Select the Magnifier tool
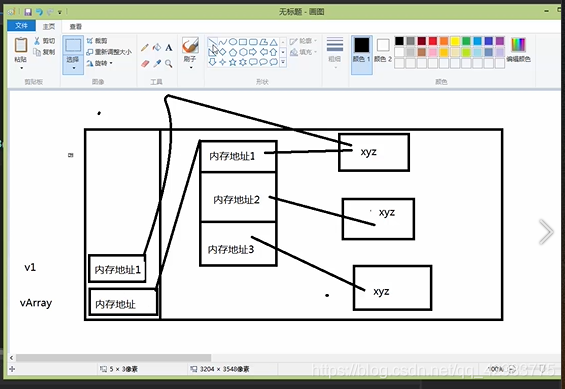The width and height of the screenshot is (565, 389). point(169,64)
